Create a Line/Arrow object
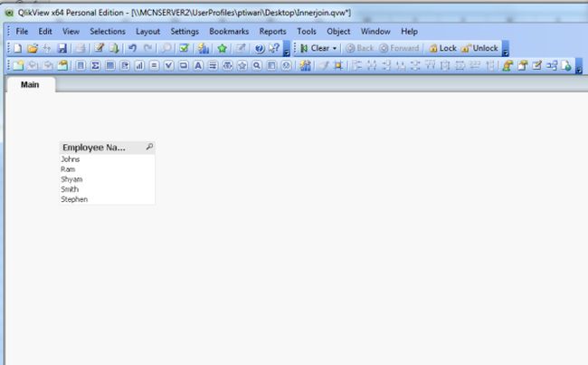The width and height of the screenshot is (588, 365). [x=213, y=66]
